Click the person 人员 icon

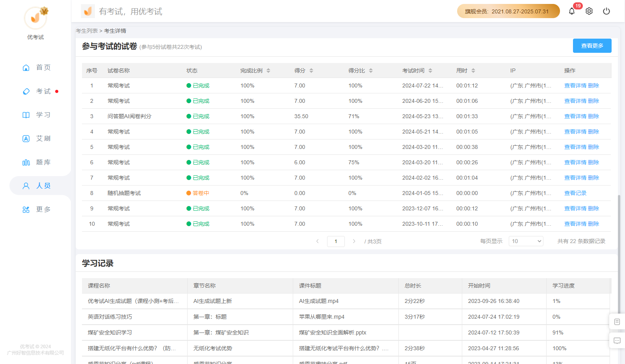click(x=26, y=186)
